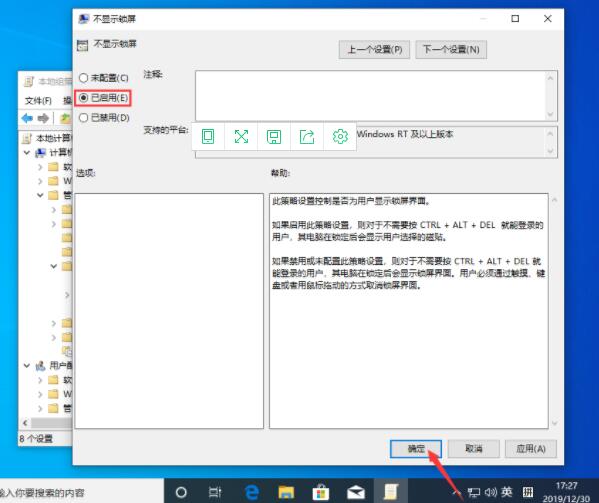Select the 已启用(E) radio button
The image size is (599, 503).
click(83, 98)
